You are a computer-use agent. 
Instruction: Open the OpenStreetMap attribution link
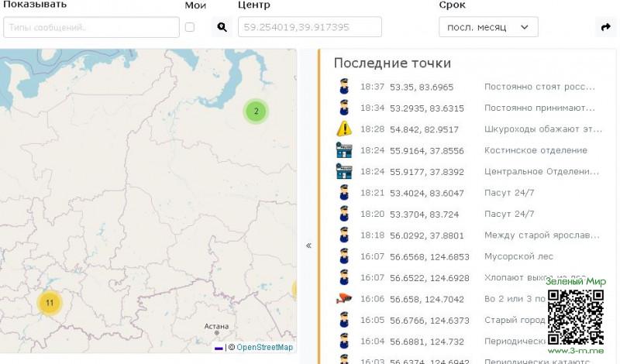pyautogui.click(x=264, y=348)
